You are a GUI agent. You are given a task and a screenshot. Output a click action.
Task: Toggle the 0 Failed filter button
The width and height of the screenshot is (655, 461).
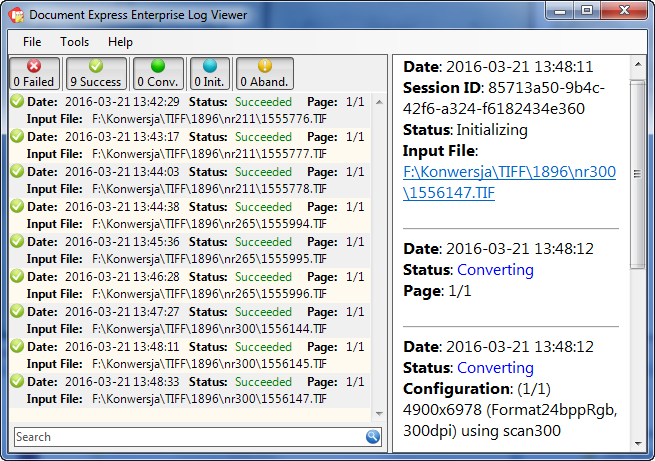pos(34,73)
